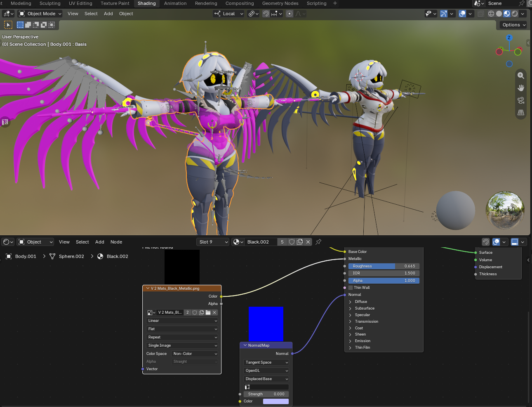532x407 pixels.
Task: Switch to Rendered viewport shading
Action: pos(515,14)
